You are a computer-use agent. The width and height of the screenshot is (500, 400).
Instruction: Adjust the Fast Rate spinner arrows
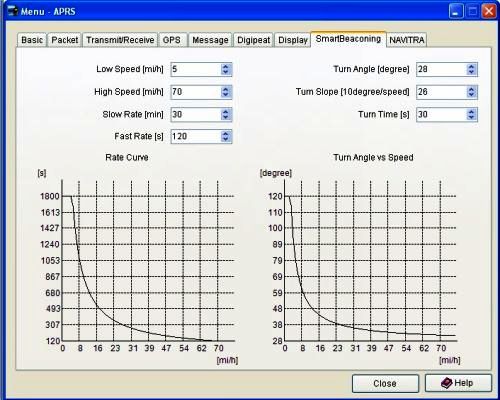tap(226, 136)
